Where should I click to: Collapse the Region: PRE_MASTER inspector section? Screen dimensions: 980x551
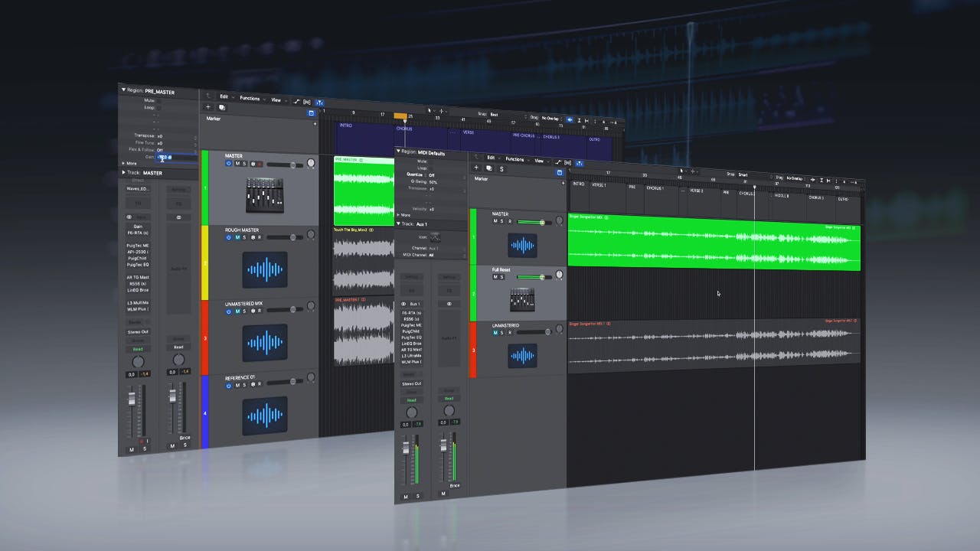tap(123, 90)
